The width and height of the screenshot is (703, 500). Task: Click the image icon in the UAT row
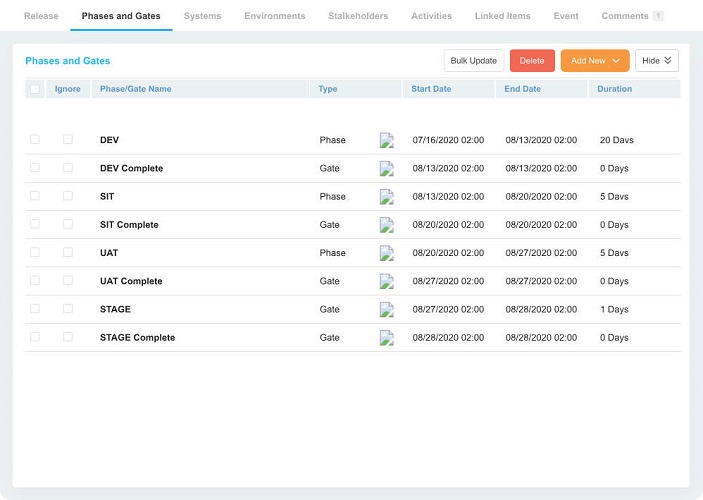pyautogui.click(x=386, y=253)
